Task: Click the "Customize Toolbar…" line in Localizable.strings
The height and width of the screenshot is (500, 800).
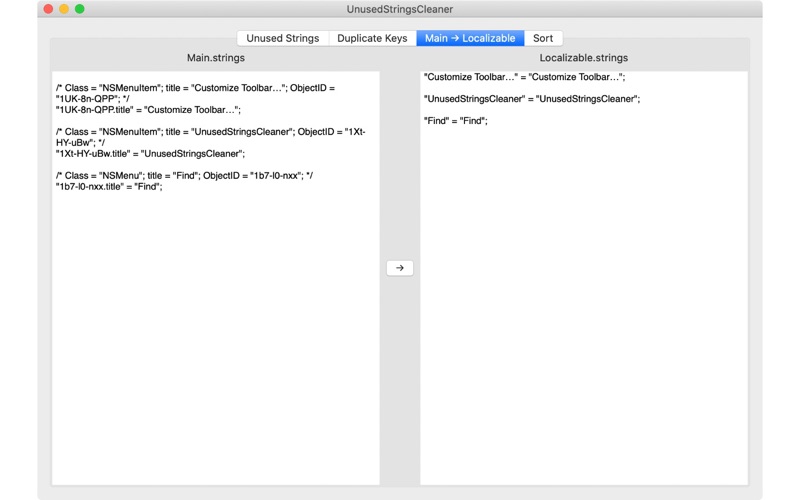Action: [524, 77]
